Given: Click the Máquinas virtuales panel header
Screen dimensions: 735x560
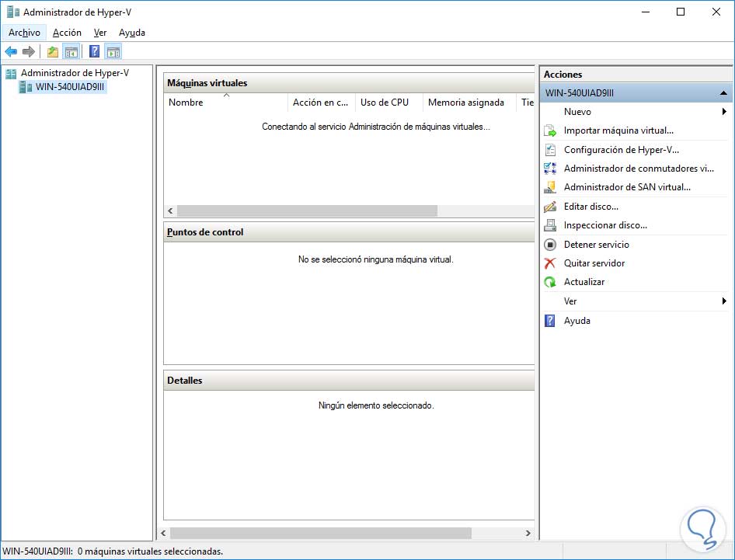Looking at the screenshot, I should coord(349,83).
